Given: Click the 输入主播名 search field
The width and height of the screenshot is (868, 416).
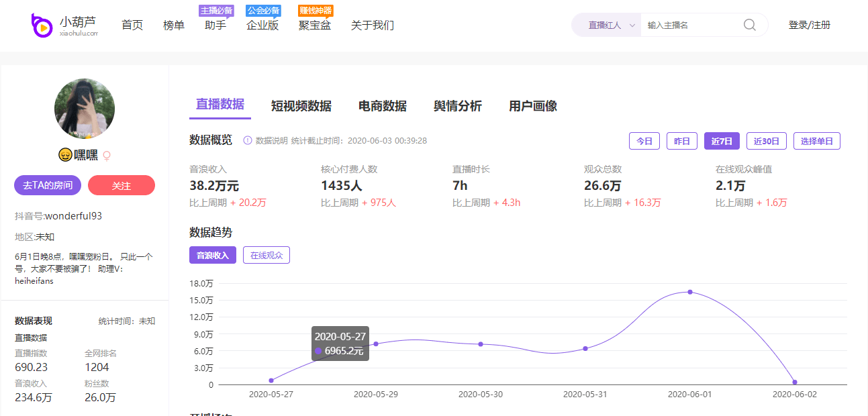Looking at the screenshot, I should [x=691, y=25].
